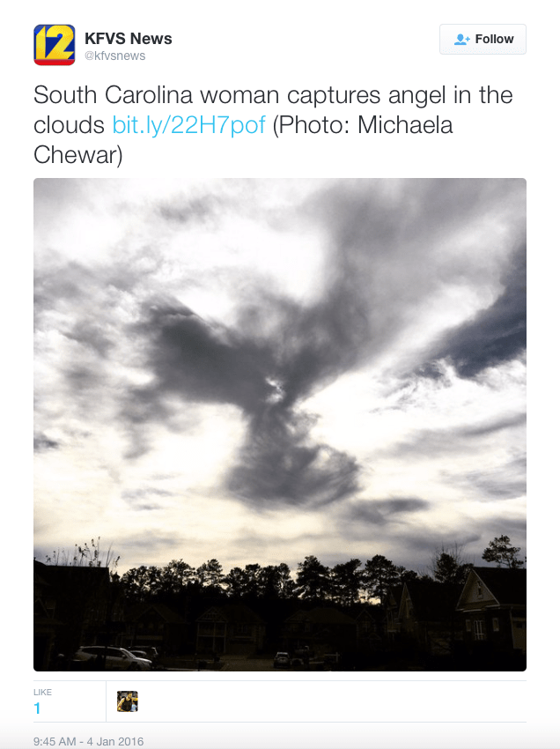Click the @kfvsnews handle
This screenshot has height=749, width=560.
coord(114,56)
